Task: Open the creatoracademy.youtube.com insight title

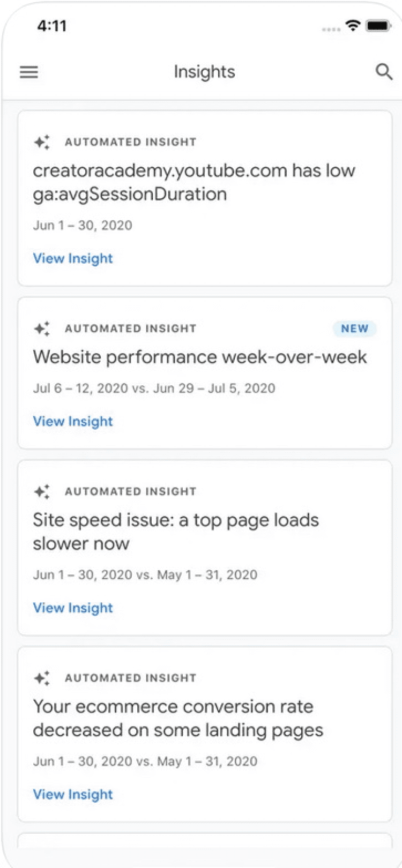Action: 193,182
